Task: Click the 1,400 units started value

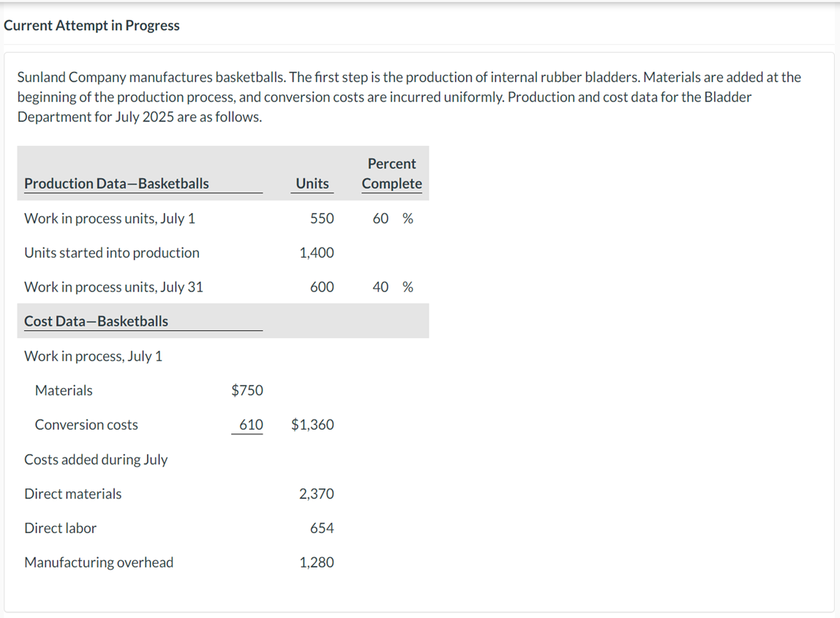Action: pos(317,253)
